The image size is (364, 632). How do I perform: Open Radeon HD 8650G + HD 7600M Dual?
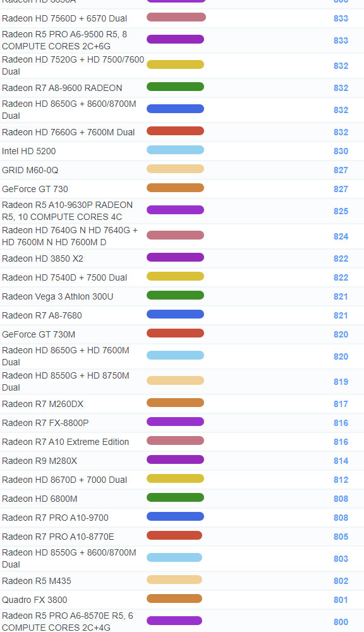point(66,356)
